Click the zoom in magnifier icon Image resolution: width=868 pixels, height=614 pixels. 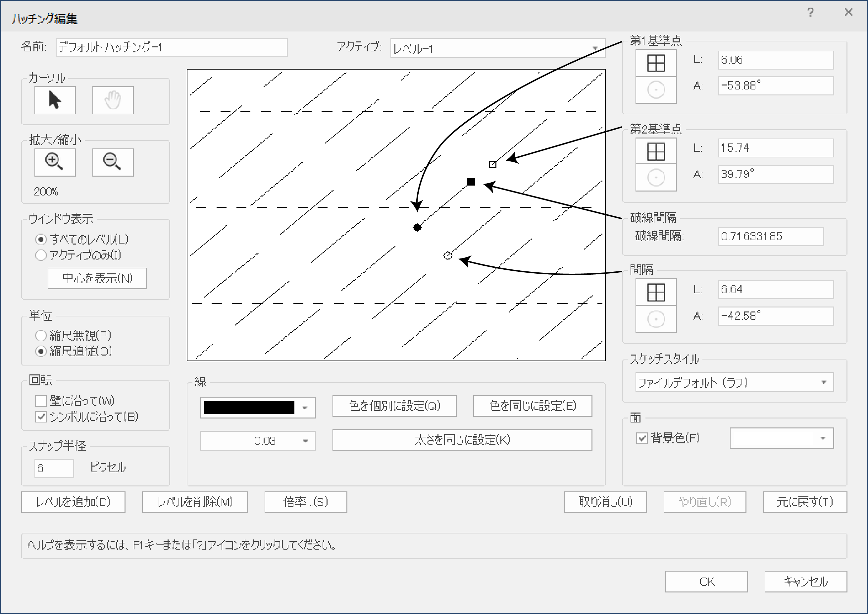tap(55, 162)
